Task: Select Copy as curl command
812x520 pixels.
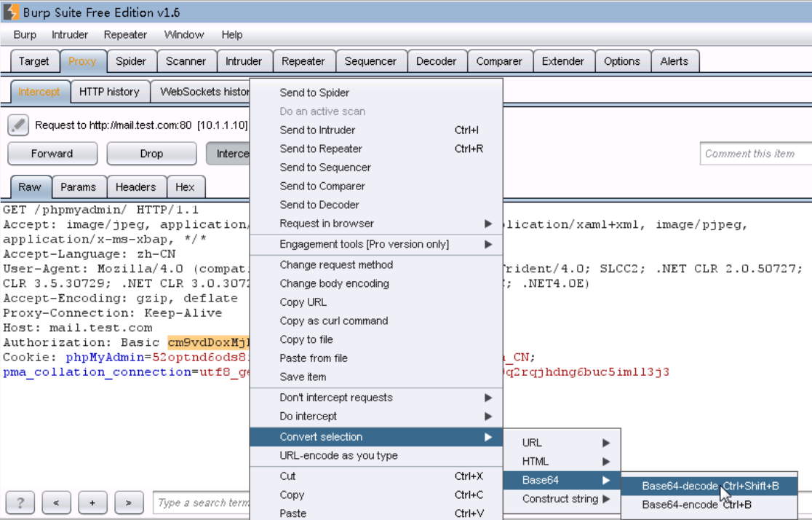Action: (x=376, y=321)
